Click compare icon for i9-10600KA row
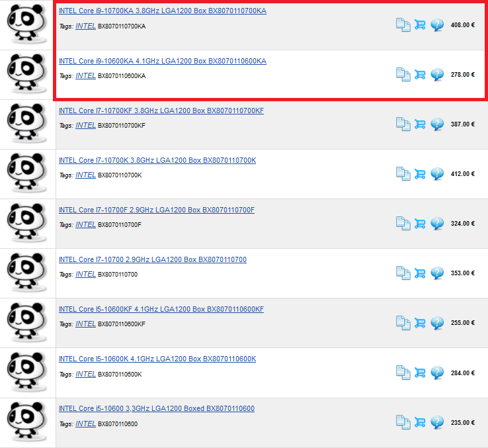The height and width of the screenshot is (448, 488). [403, 75]
